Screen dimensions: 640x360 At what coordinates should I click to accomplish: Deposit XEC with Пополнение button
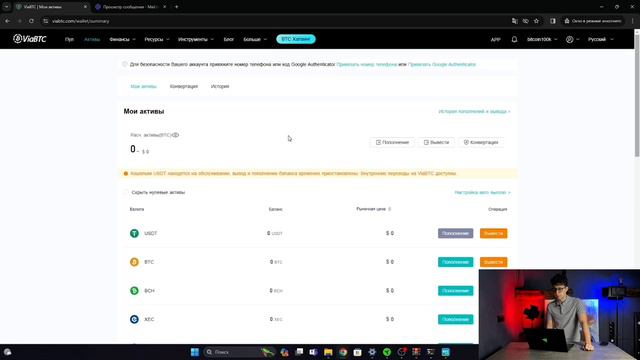(x=456, y=319)
